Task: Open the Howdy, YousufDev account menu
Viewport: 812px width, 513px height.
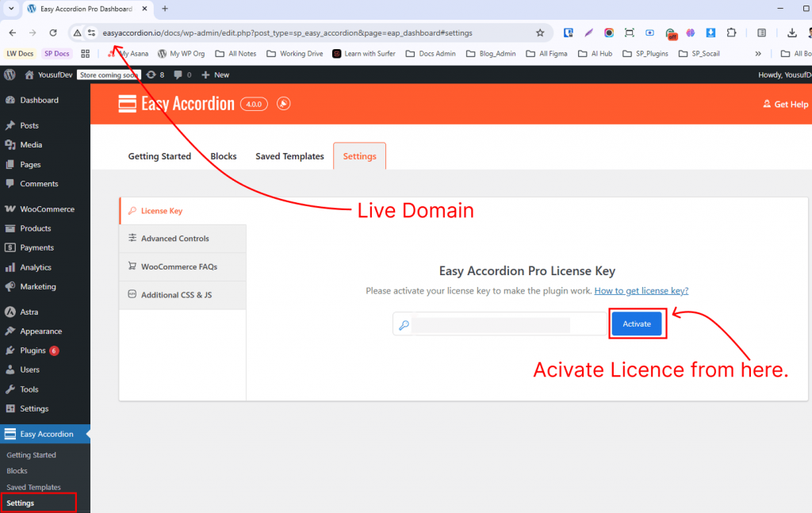Action: (784, 75)
